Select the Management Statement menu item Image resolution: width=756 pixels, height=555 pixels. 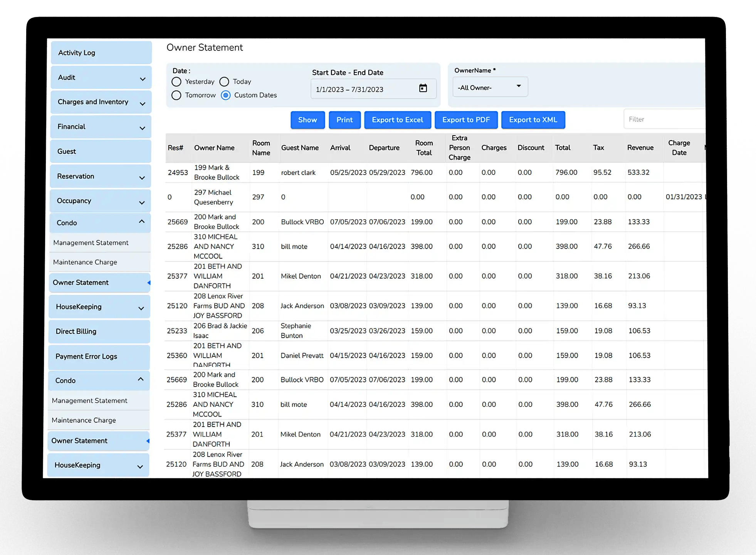coord(91,242)
